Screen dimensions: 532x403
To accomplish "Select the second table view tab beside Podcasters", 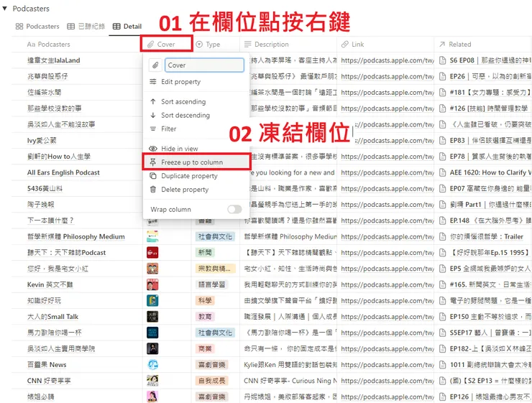I will click(86, 27).
